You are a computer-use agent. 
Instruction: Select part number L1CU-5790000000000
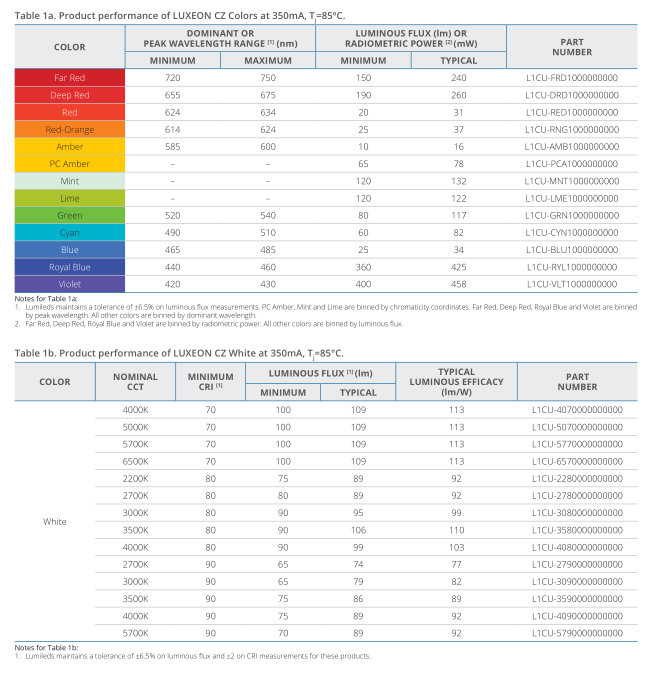(x=577, y=633)
